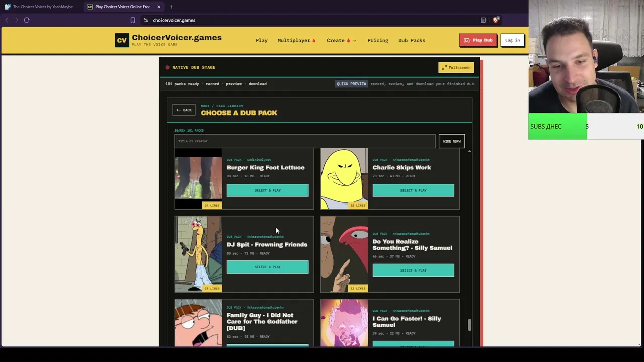Click the QUICK PREVIEW label
This screenshot has width=644, height=362.
[x=352, y=84]
